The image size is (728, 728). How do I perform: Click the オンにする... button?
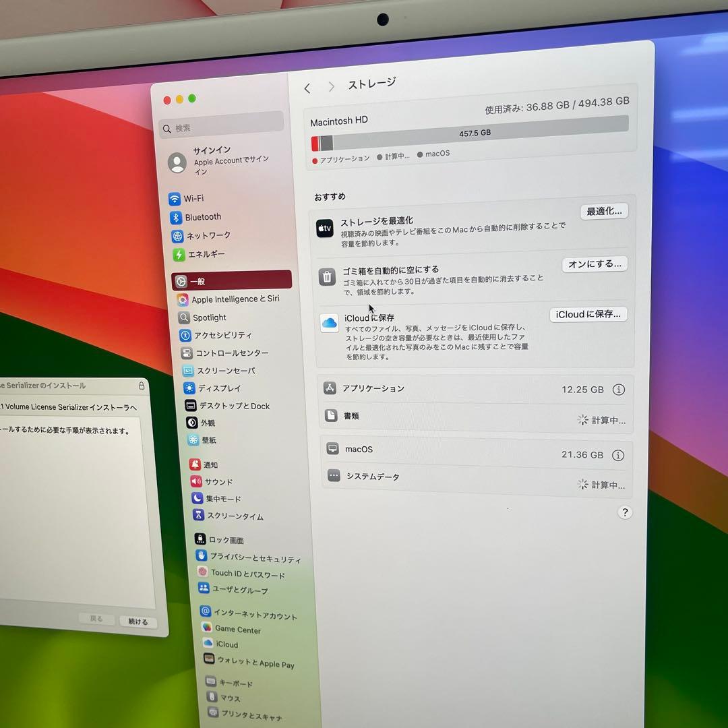click(x=595, y=264)
